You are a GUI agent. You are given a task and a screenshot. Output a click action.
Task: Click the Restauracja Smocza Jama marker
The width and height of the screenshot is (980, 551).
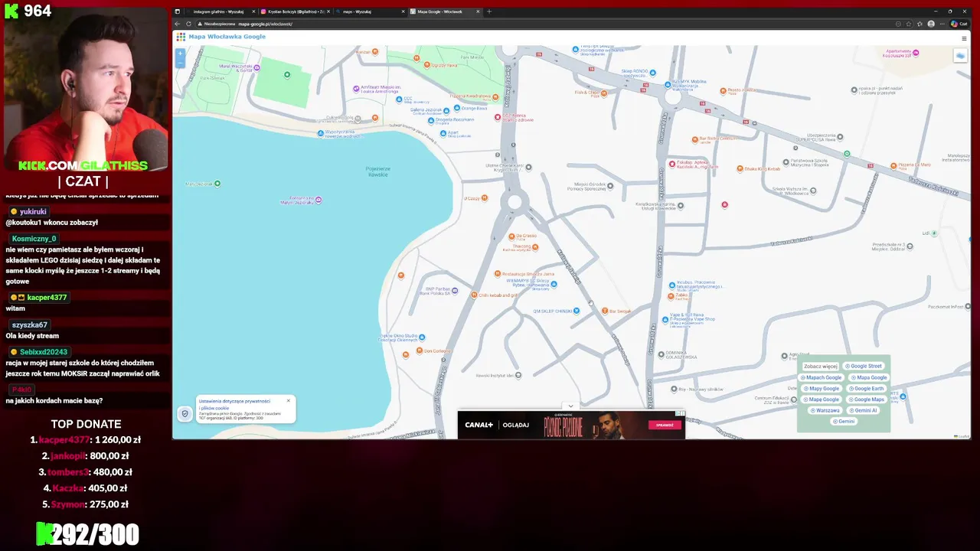click(x=497, y=273)
